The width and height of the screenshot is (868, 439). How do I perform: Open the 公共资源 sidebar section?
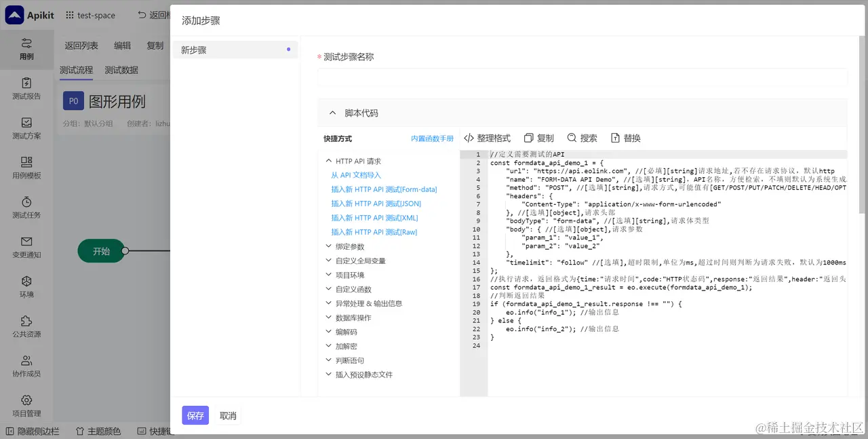point(26,327)
